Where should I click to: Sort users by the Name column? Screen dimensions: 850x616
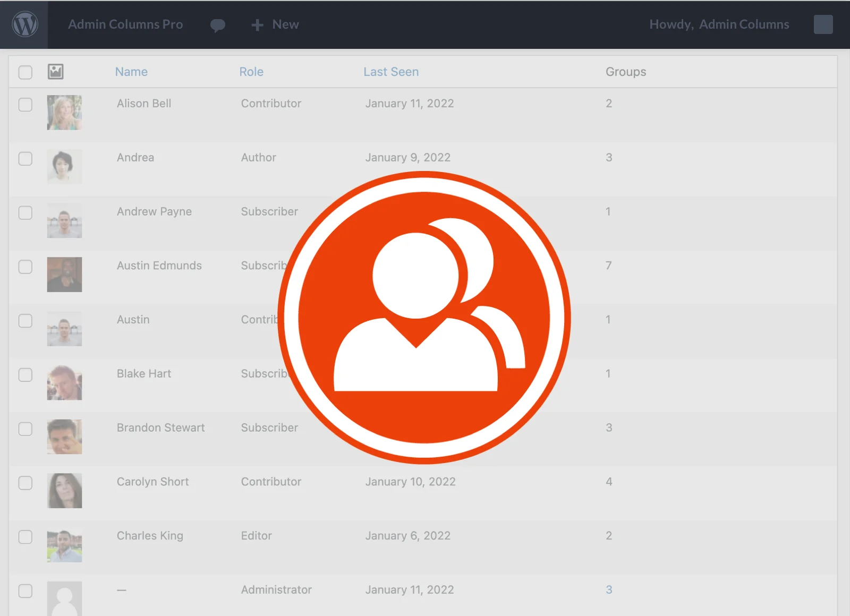pyautogui.click(x=131, y=72)
